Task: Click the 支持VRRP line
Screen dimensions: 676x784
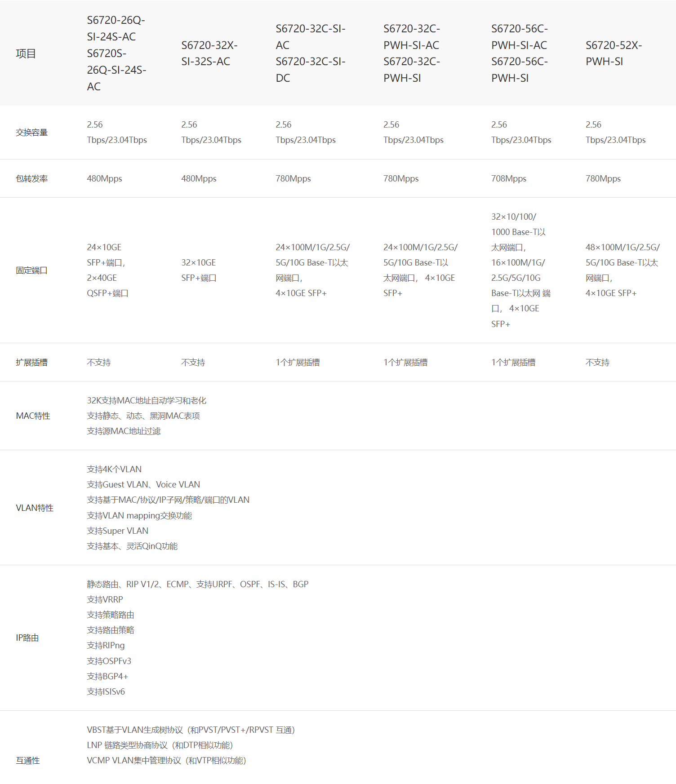Action: (x=105, y=600)
